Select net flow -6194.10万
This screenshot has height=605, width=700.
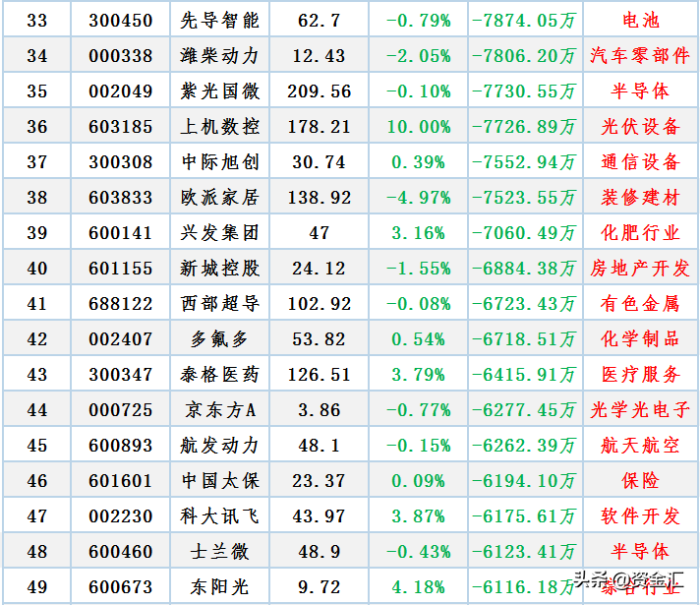click(524, 481)
